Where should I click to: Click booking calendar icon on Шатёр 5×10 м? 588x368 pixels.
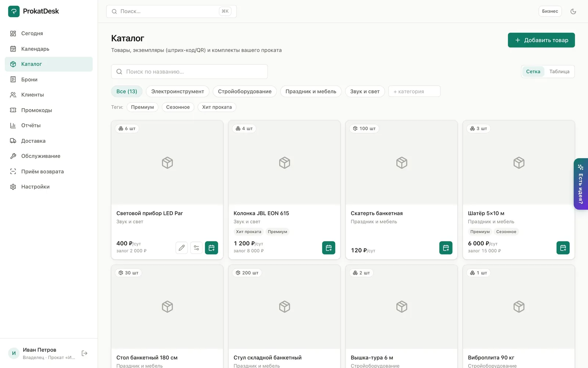tap(563, 248)
